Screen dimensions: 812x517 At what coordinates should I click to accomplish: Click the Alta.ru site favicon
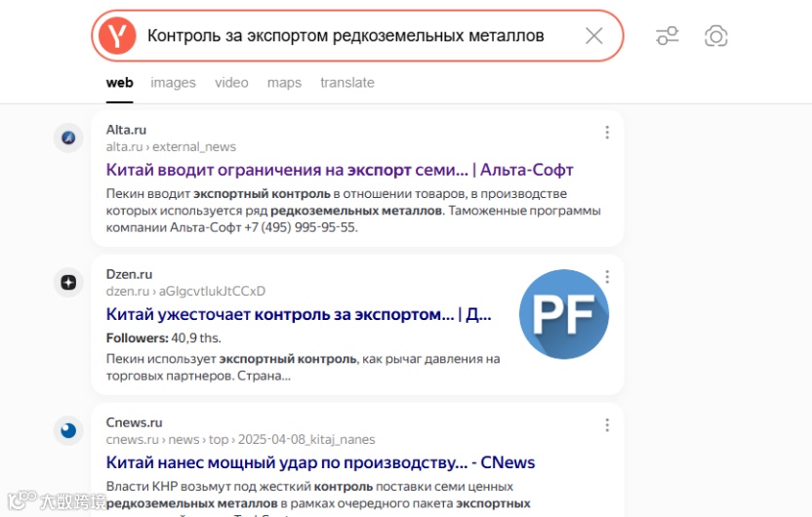(68, 138)
